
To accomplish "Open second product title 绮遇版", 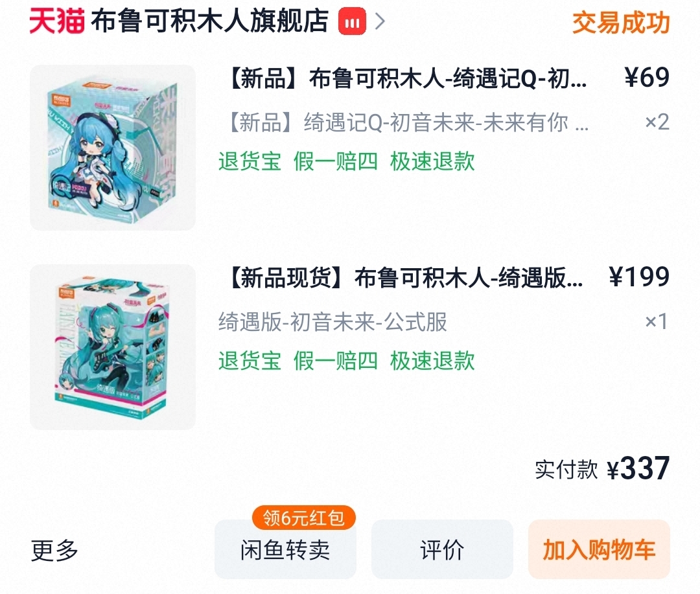I will click(x=406, y=278).
